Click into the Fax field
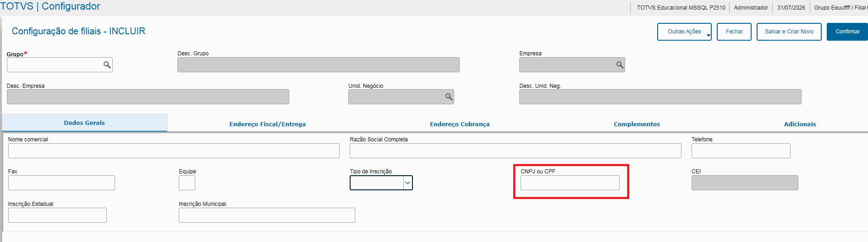 61,183
